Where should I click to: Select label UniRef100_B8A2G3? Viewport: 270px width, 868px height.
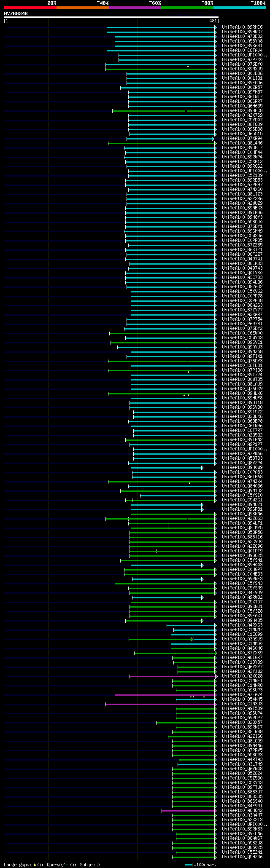(x=242, y=305)
